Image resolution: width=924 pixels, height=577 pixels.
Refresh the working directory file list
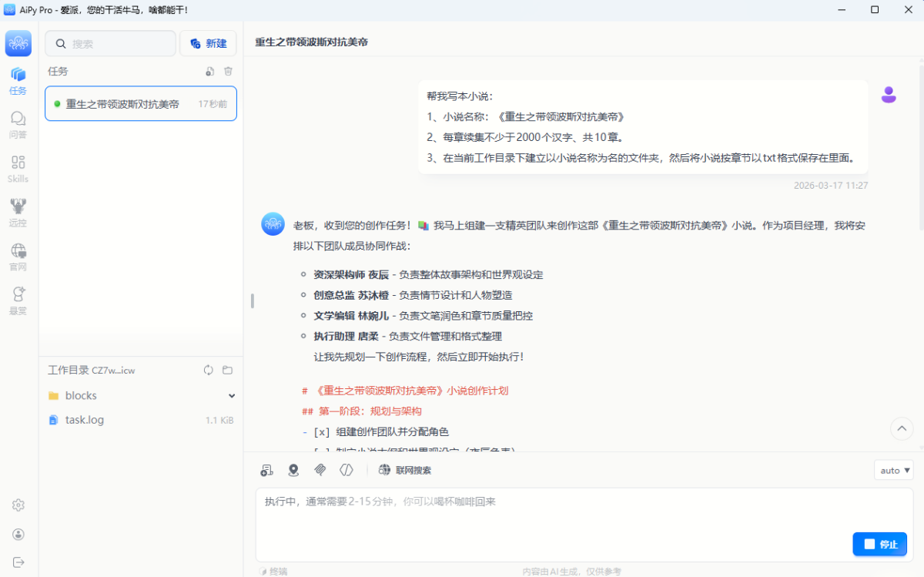[x=208, y=370]
